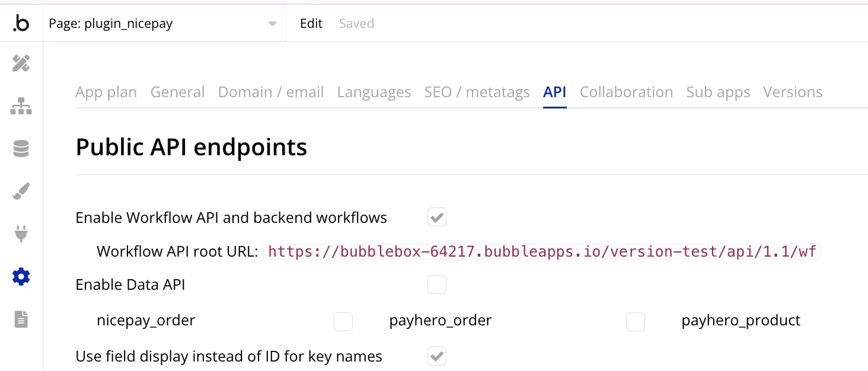The image size is (868, 371).
Task: Toggle Use field display for key names
Action: [x=437, y=356]
